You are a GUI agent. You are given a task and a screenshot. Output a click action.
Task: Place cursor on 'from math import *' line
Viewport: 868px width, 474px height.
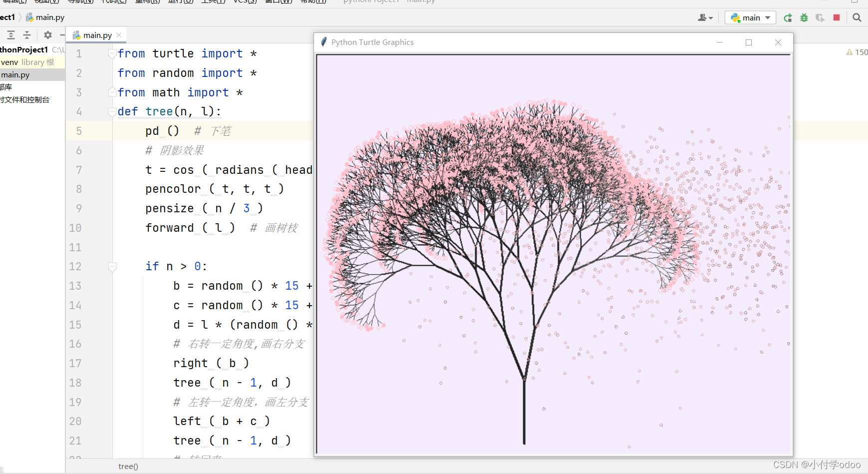tap(180, 92)
